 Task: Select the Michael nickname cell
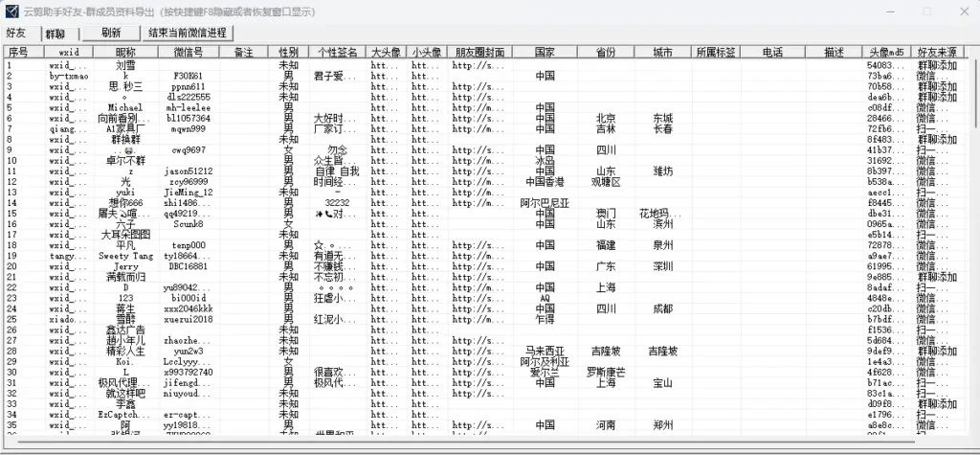click(125, 107)
